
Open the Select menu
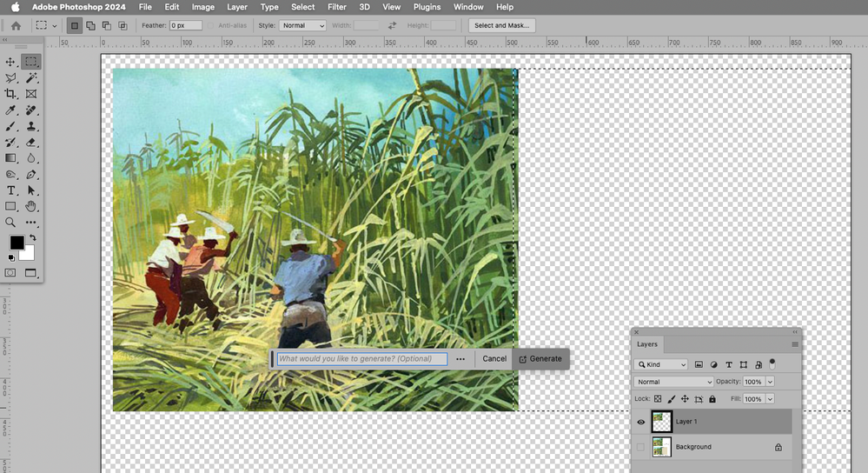[303, 7]
